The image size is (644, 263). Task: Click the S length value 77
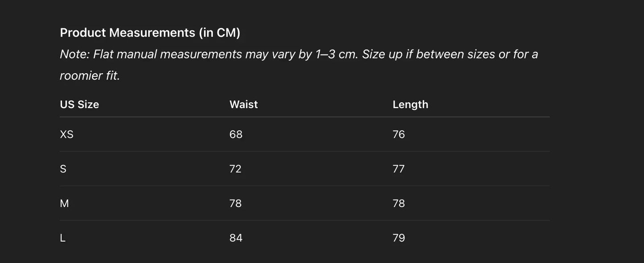398,169
